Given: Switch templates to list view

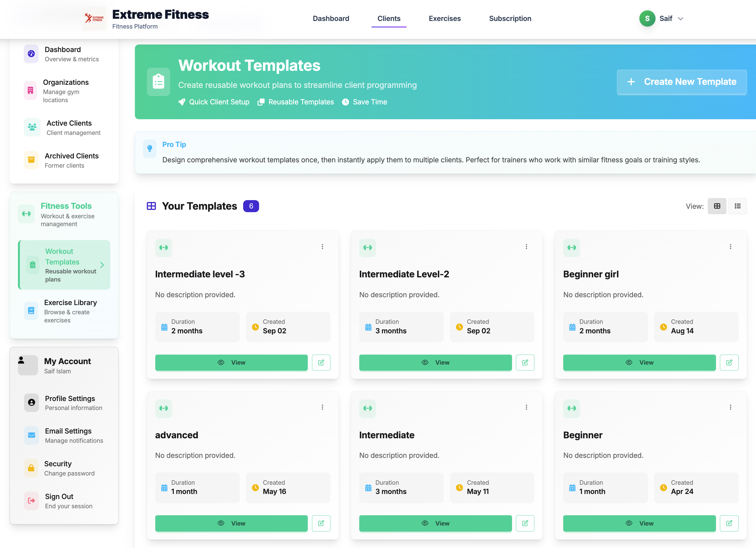Looking at the screenshot, I should coord(737,206).
